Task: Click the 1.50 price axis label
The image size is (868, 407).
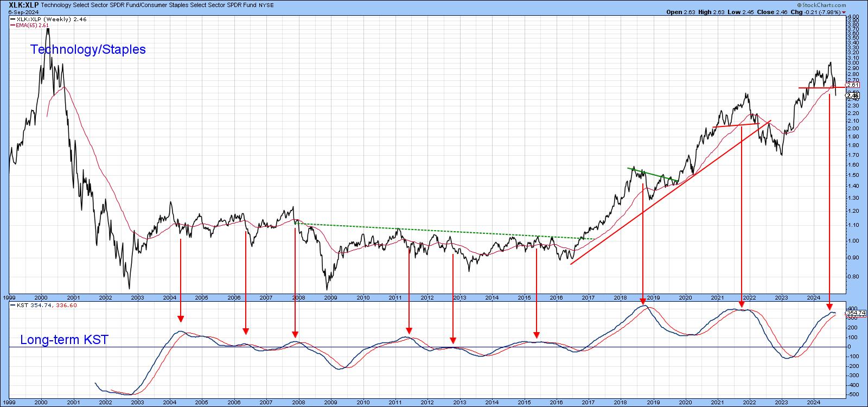Action: tap(853, 175)
